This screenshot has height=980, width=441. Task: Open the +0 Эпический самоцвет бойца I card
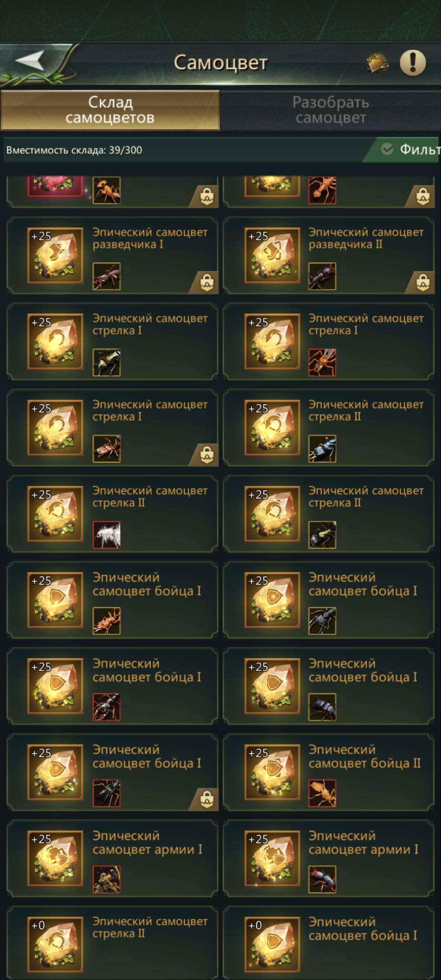(x=328, y=943)
